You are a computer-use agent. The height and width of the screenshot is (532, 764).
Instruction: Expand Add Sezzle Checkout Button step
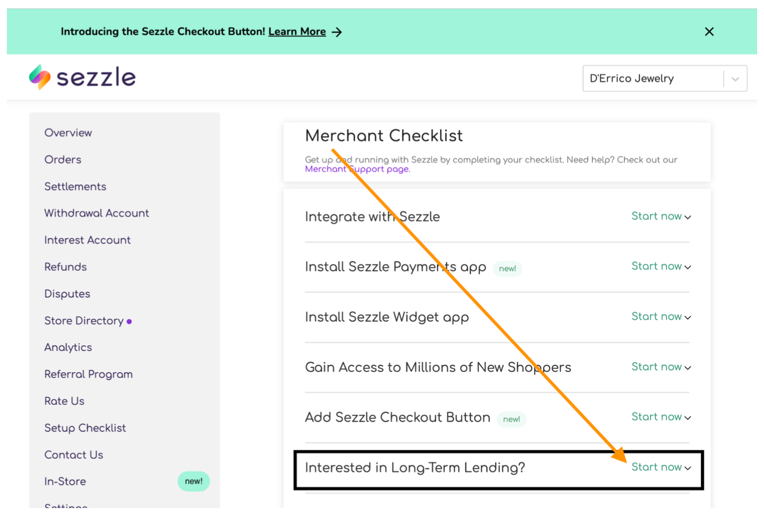(660, 417)
